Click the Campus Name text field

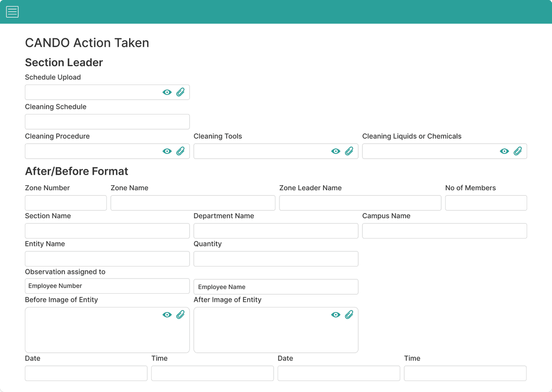(444, 231)
